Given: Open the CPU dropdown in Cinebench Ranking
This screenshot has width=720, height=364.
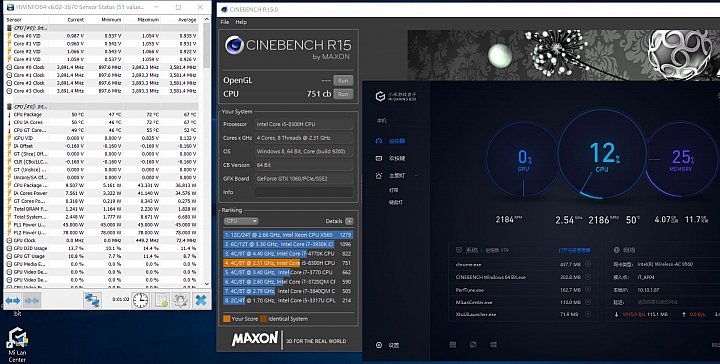Looking at the screenshot, I should (x=241, y=221).
